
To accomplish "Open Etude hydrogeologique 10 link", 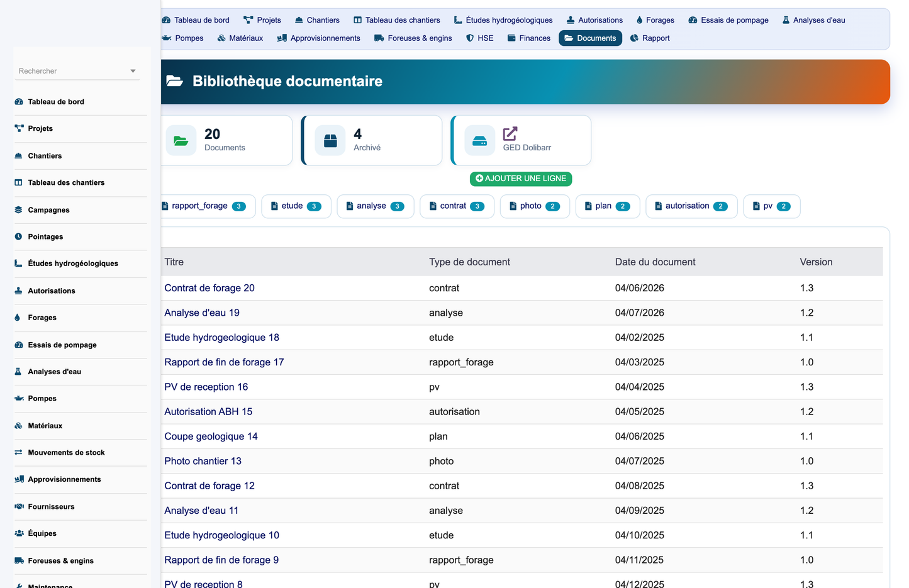I will click(x=221, y=535).
